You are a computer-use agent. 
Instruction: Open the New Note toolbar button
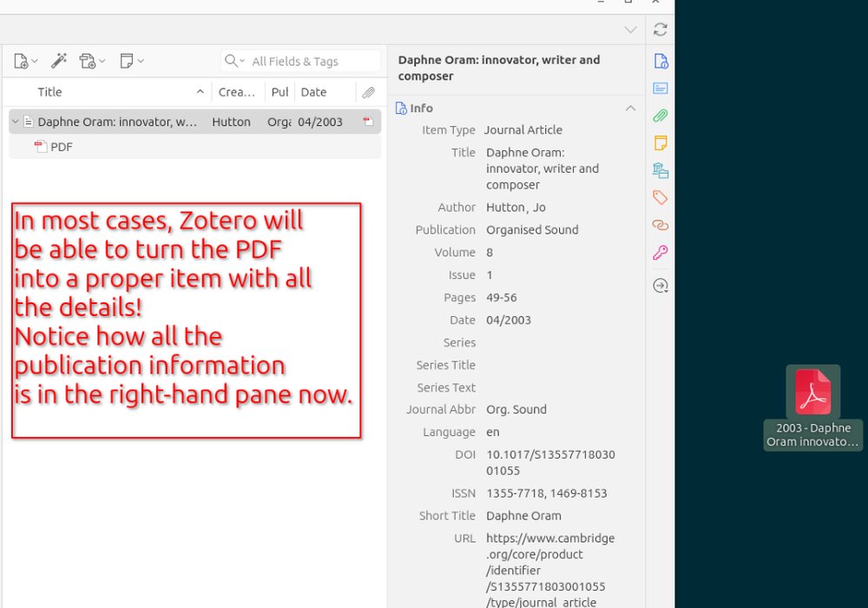[131, 61]
